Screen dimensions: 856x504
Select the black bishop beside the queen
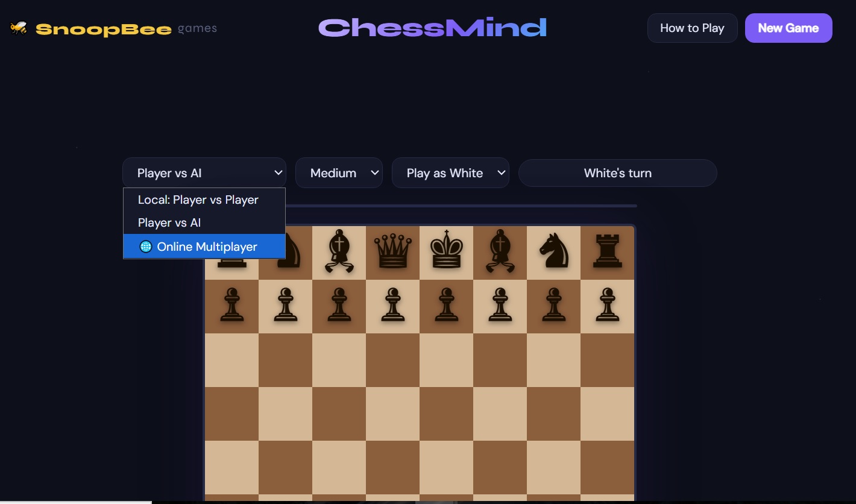point(339,250)
